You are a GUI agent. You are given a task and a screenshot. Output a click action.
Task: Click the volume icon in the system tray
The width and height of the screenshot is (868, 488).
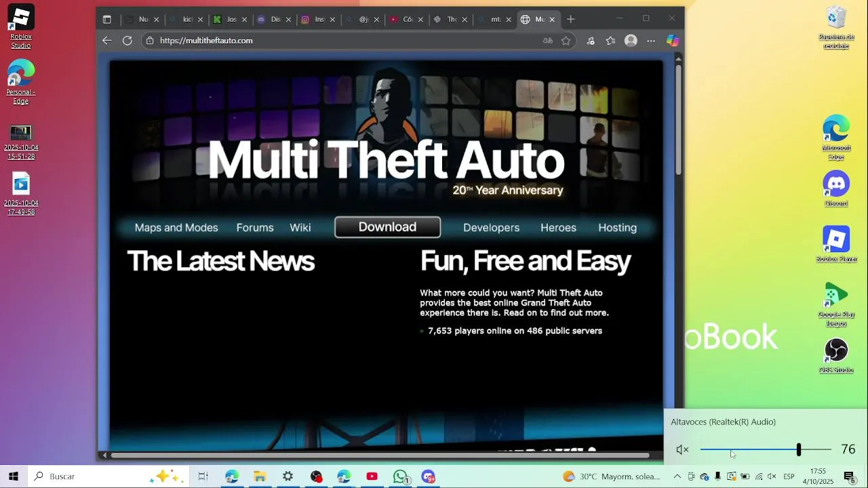(x=772, y=476)
